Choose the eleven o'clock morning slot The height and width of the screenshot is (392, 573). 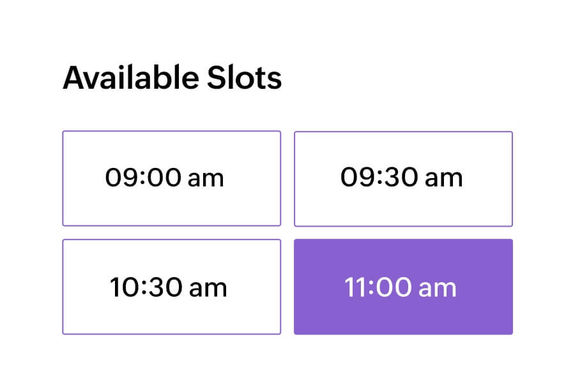pyautogui.click(x=403, y=287)
